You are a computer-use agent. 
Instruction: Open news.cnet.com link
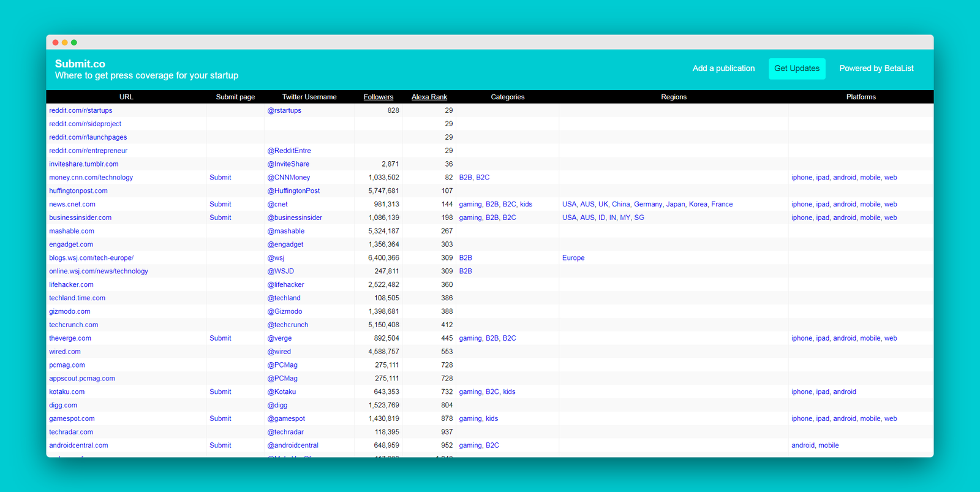click(72, 205)
